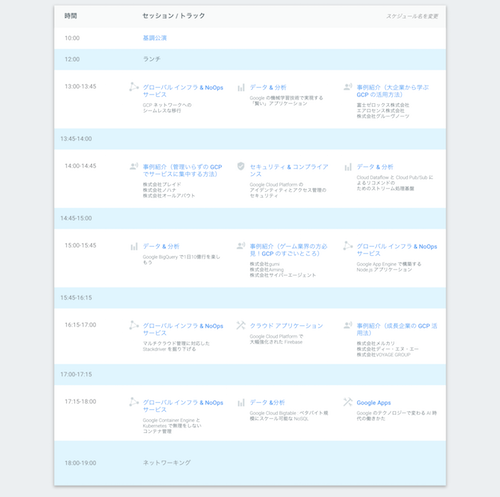Click description mentioning 大幅強化された Firebase
The image size is (500, 497).
[277, 339]
